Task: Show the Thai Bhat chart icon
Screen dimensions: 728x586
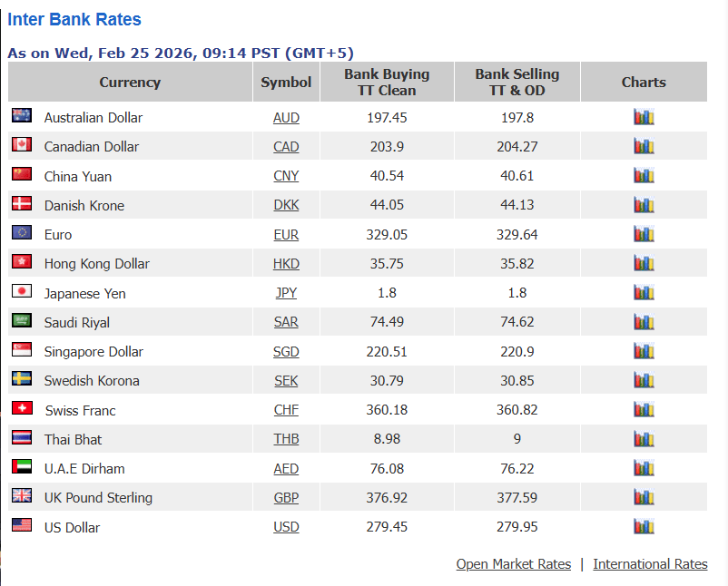Action: pyautogui.click(x=644, y=438)
